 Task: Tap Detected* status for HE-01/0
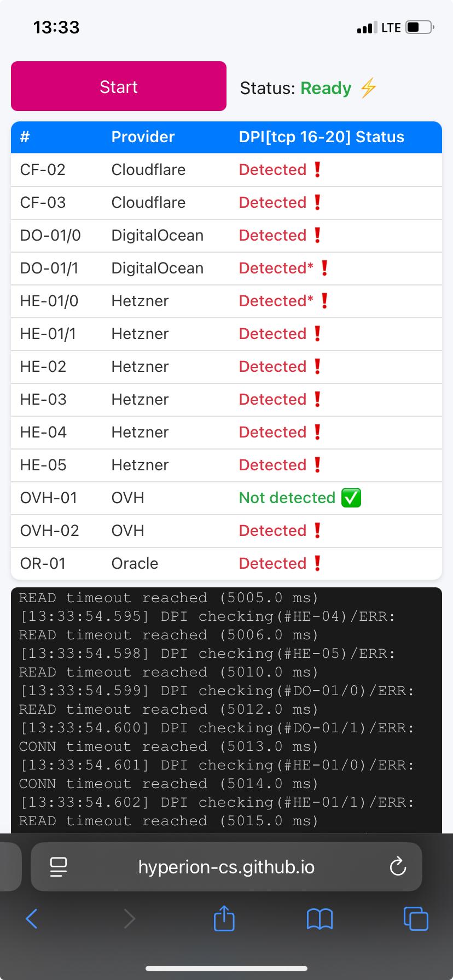point(276,301)
